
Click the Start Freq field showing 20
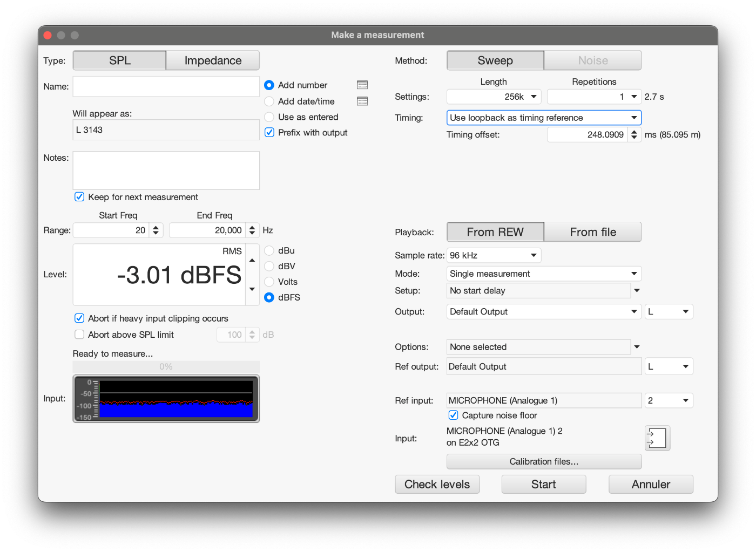(112, 230)
